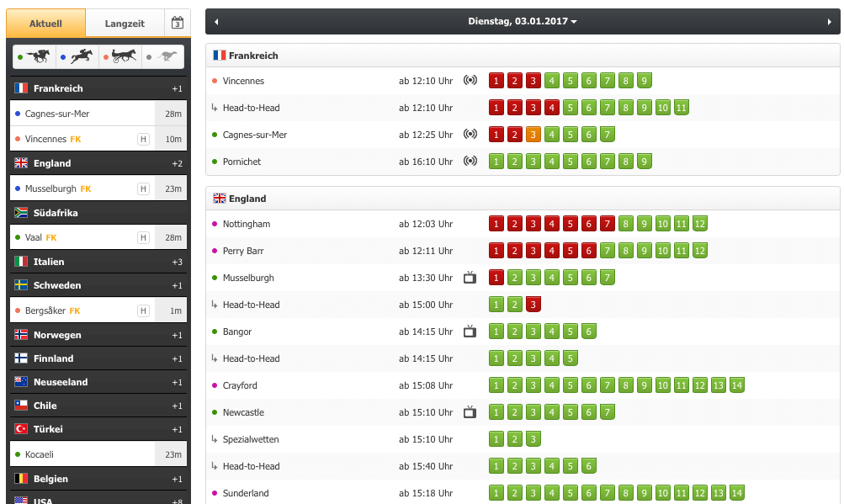Open the Dienstag, 03.01.2017 date dropdown
The width and height of the screenshot is (844, 504).
523,22
